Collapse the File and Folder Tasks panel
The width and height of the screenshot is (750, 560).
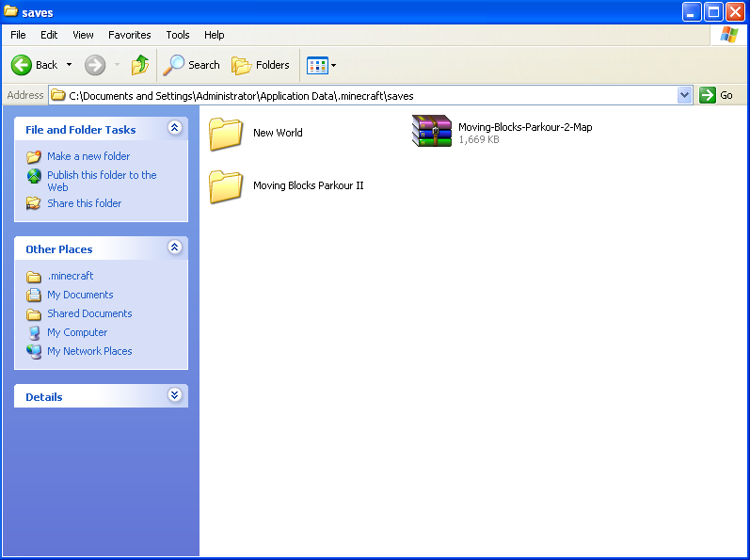pos(174,129)
